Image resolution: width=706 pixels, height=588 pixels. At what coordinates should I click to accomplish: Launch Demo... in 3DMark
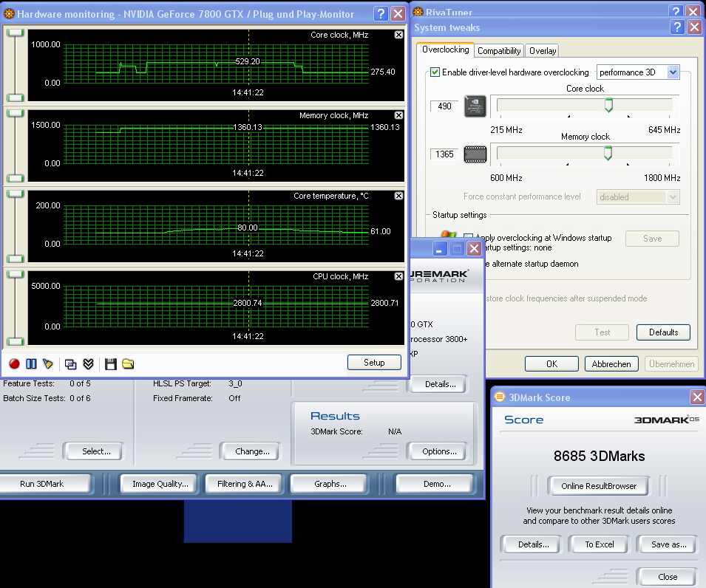(436, 484)
